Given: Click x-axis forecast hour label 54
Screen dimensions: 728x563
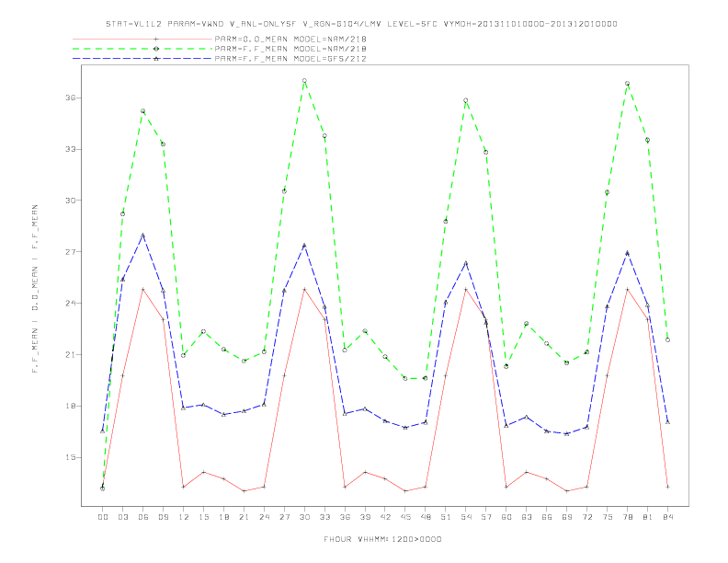Looking at the screenshot, I should pyautogui.click(x=466, y=517).
